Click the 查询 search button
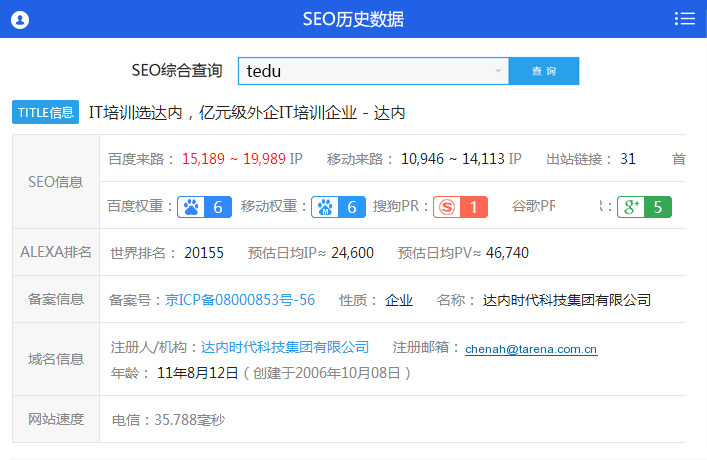 coord(543,71)
